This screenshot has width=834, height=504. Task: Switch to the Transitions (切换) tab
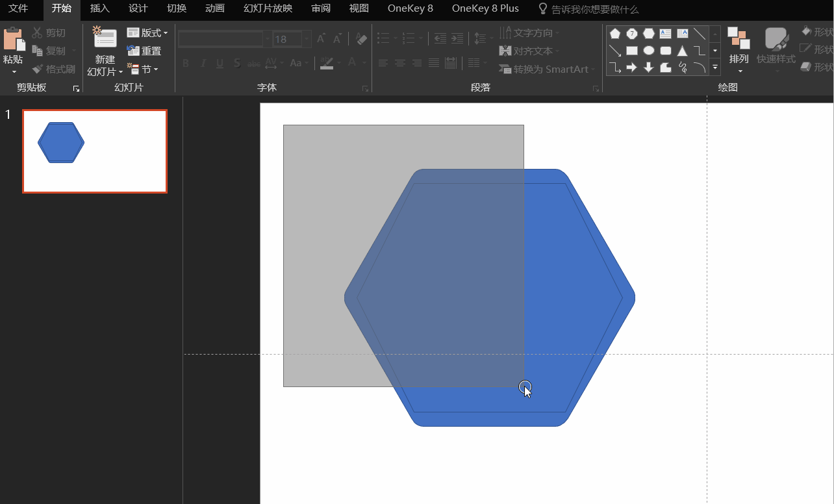(177, 8)
